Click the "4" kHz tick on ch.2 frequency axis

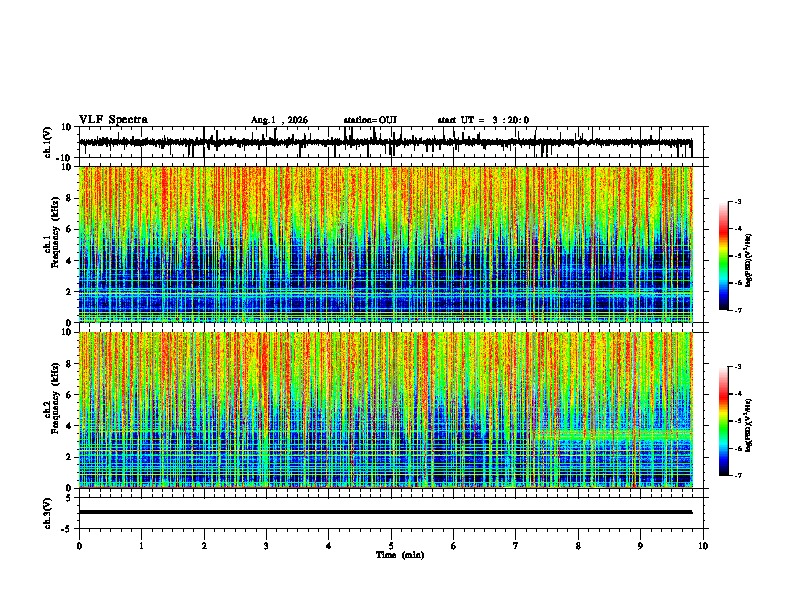[x=69, y=426]
